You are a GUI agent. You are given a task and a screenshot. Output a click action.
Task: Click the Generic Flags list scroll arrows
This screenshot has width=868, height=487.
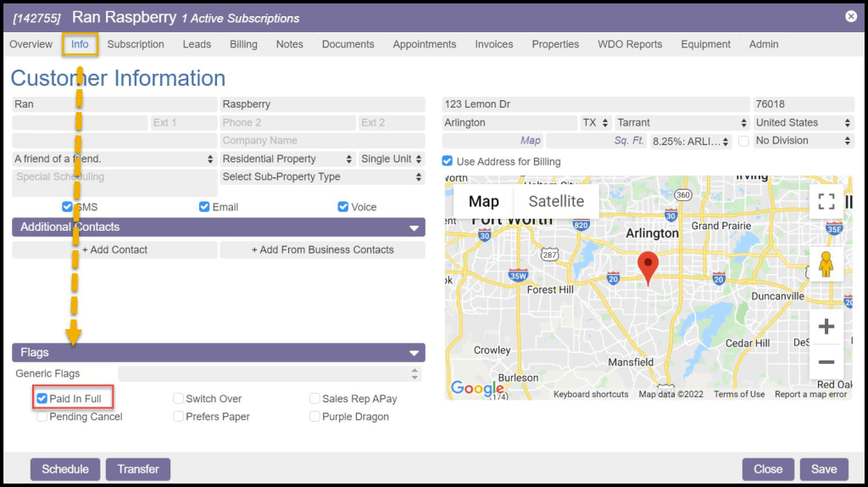point(415,374)
